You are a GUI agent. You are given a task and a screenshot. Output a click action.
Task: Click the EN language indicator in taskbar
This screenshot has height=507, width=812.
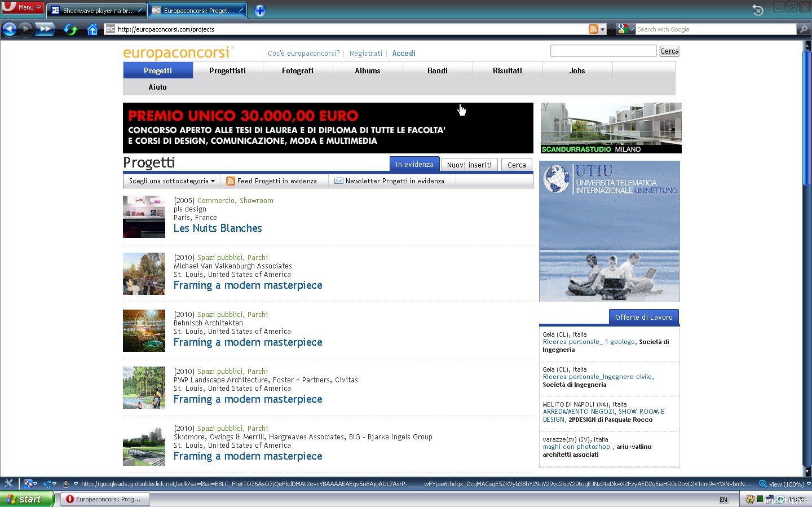(x=723, y=500)
